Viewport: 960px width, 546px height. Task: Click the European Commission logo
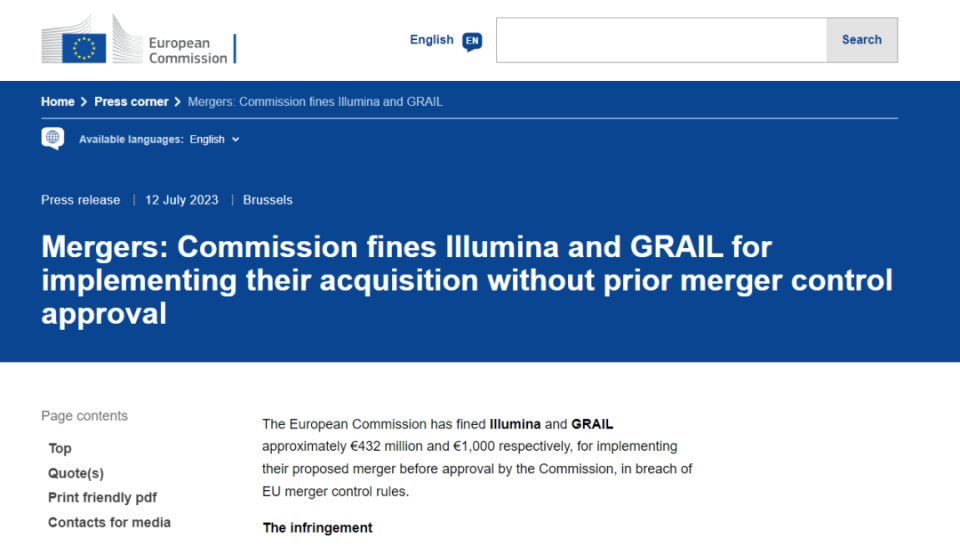pos(138,42)
